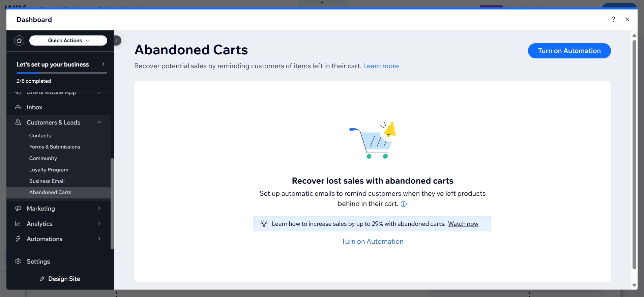Viewport: 644px width, 297px height.
Task: Click the sidebar menu scrollbar
Action: pos(112,204)
